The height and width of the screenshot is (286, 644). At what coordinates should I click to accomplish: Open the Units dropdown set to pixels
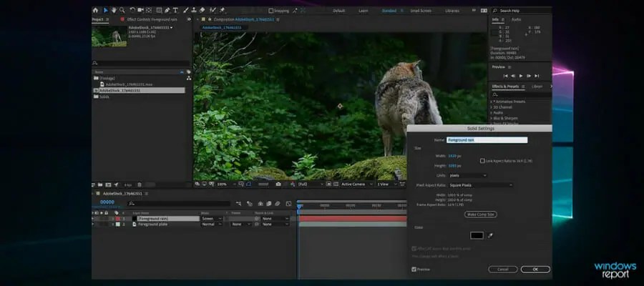point(467,175)
